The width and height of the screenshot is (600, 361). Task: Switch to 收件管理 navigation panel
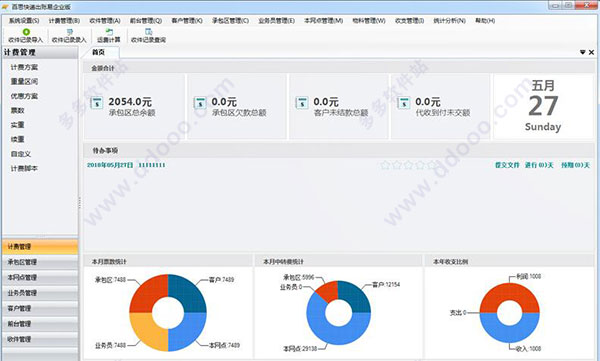[x=40, y=339]
